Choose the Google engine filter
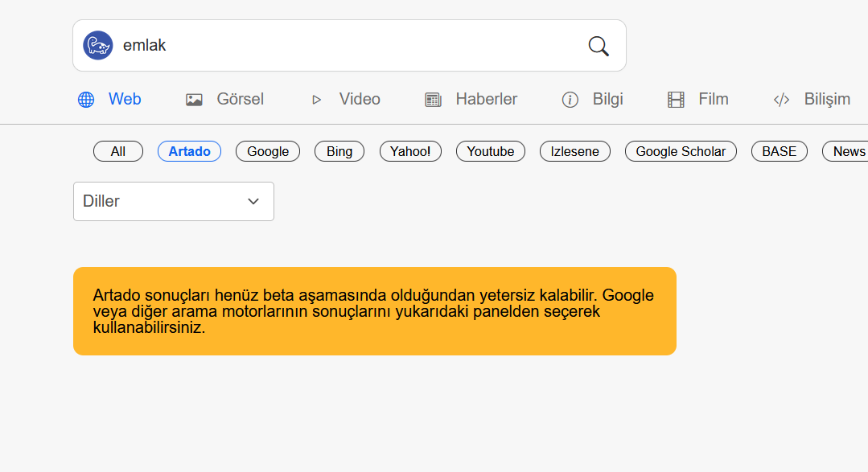868x472 pixels. coord(268,151)
